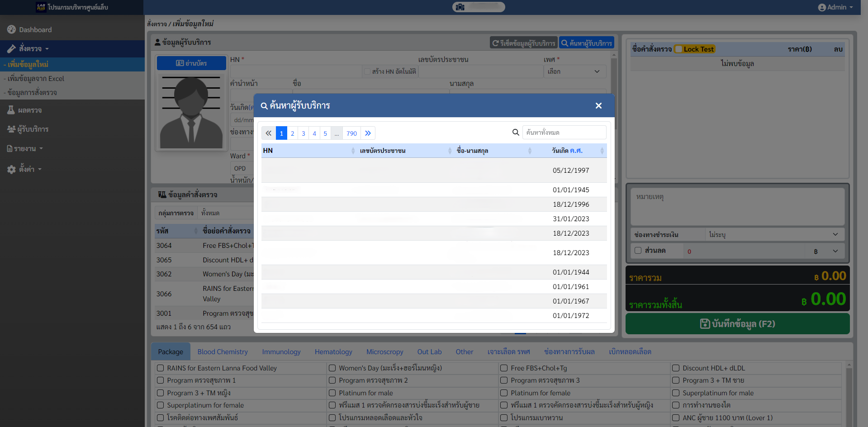Focus the search-all input field
Screen dimensions: 868x427
coord(564,133)
